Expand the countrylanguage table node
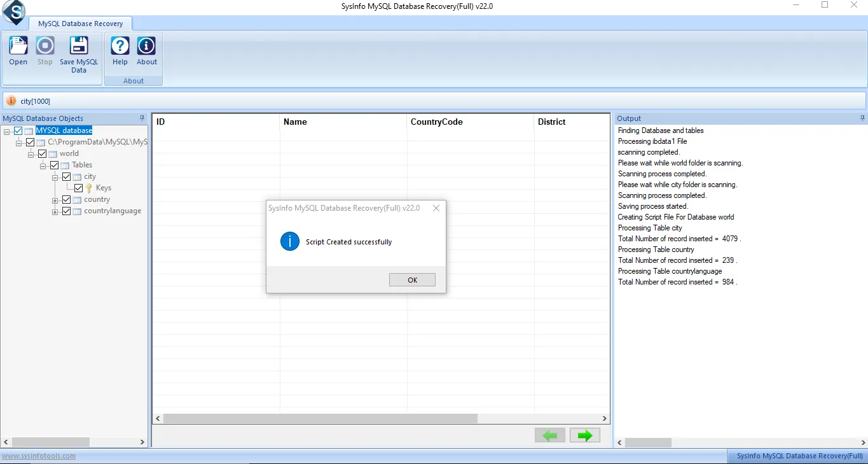Viewport: 868px width, 464px height. [55, 212]
